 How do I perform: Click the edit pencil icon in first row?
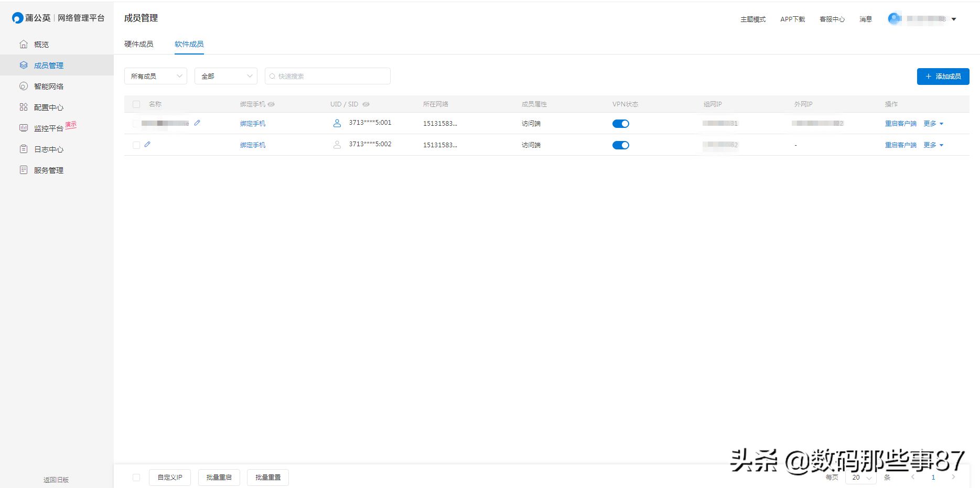coord(197,123)
